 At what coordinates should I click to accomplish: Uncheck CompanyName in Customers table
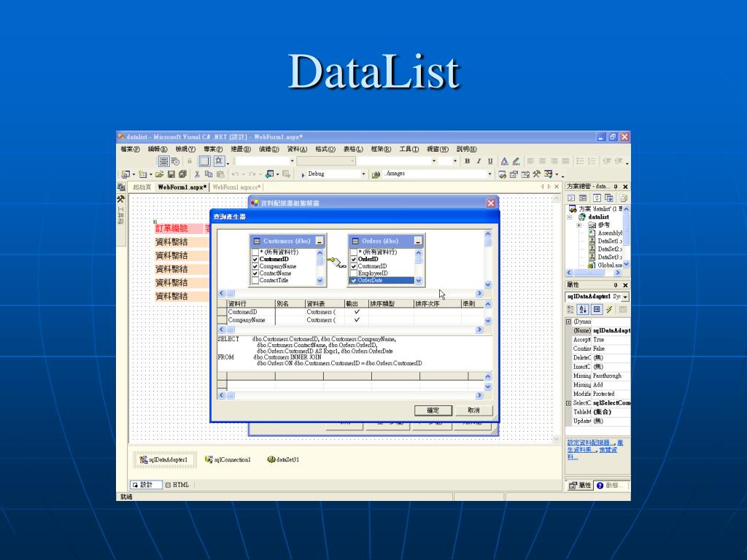point(255,266)
